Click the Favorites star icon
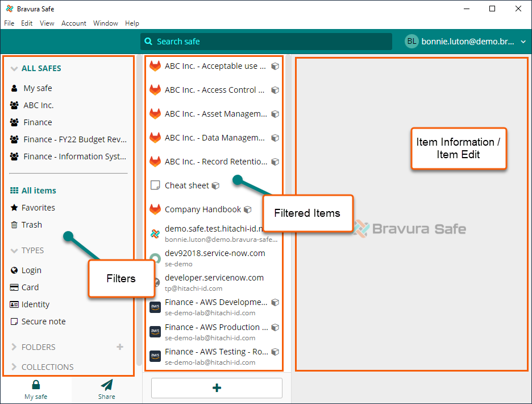Image resolution: width=532 pixels, height=404 pixels. pos(14,208)
